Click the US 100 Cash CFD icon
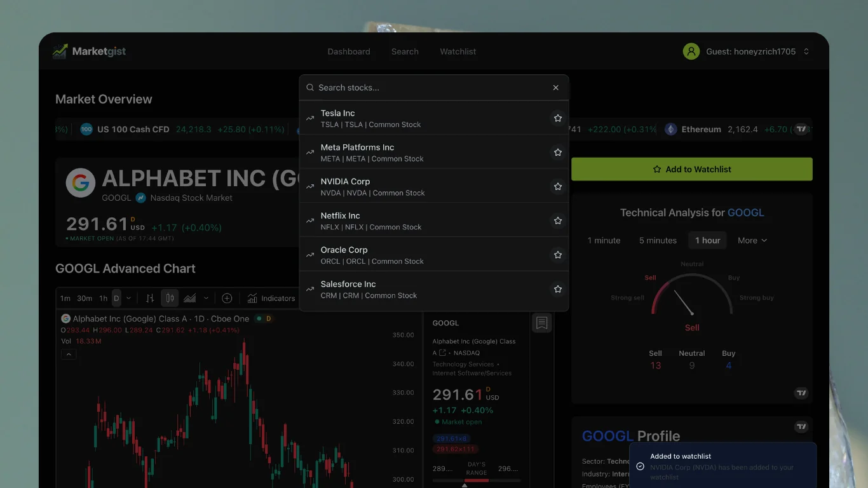 86,129
